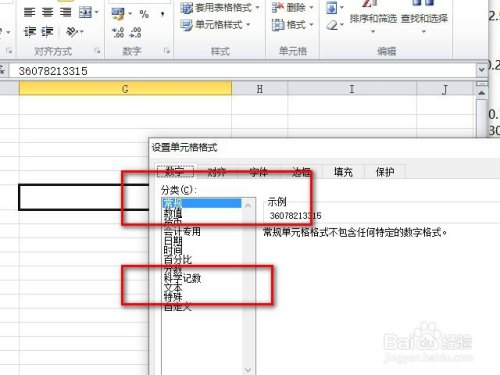This screenshot has width=500, height=375.
Task: Click the category list scroll down arrow
Action: [248, 369]
